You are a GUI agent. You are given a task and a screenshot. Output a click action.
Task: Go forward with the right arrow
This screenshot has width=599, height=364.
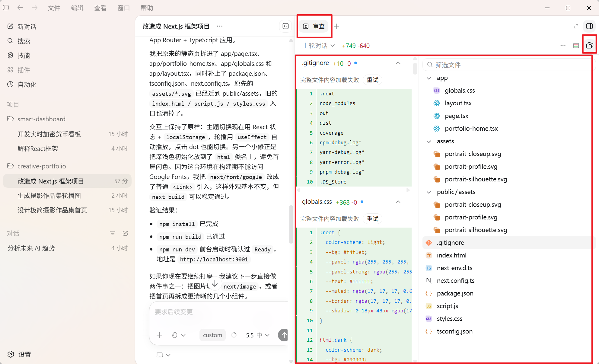click(35, 8)
